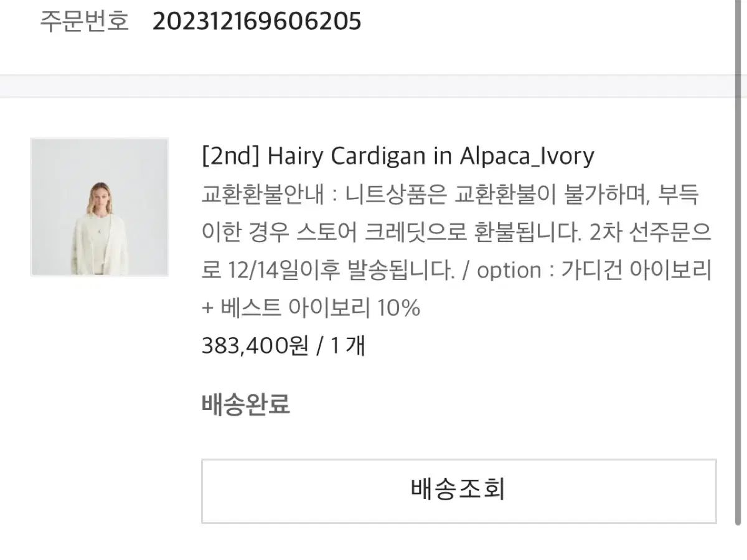Image resolution: width=747 pixels, height=560 pixels.
Task: Click the gray section divider band
Action: coord(374,86)
